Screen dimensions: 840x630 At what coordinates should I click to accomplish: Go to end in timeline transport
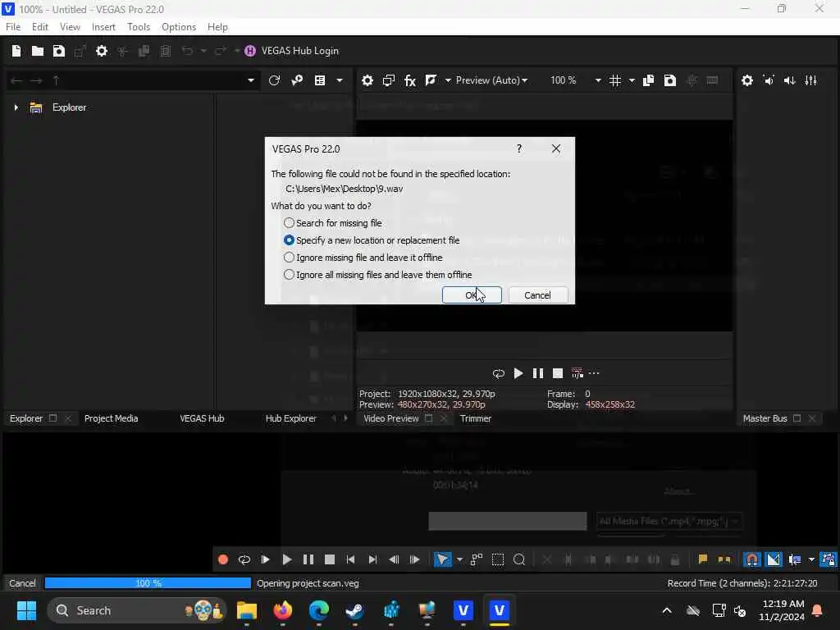372,559
